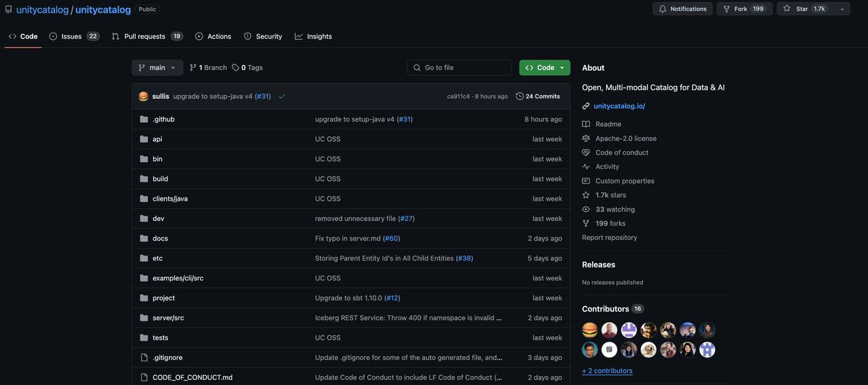Click the Go to file search field
This screenshot has width=868, height=385.
coord(460,68)
